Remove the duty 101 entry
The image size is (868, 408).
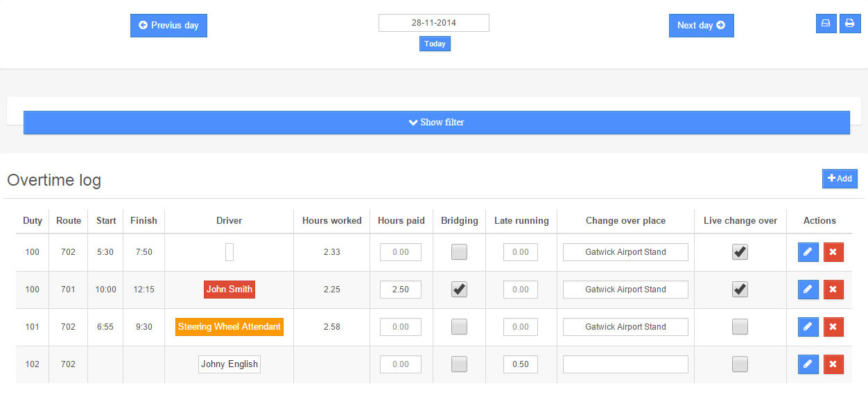click(833, 327)
